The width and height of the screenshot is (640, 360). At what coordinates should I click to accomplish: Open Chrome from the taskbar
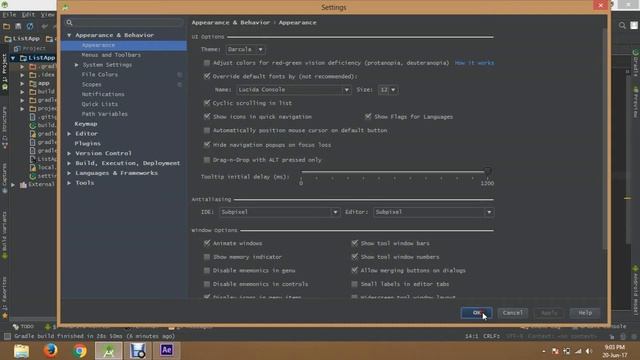click(x=80, y=351)
